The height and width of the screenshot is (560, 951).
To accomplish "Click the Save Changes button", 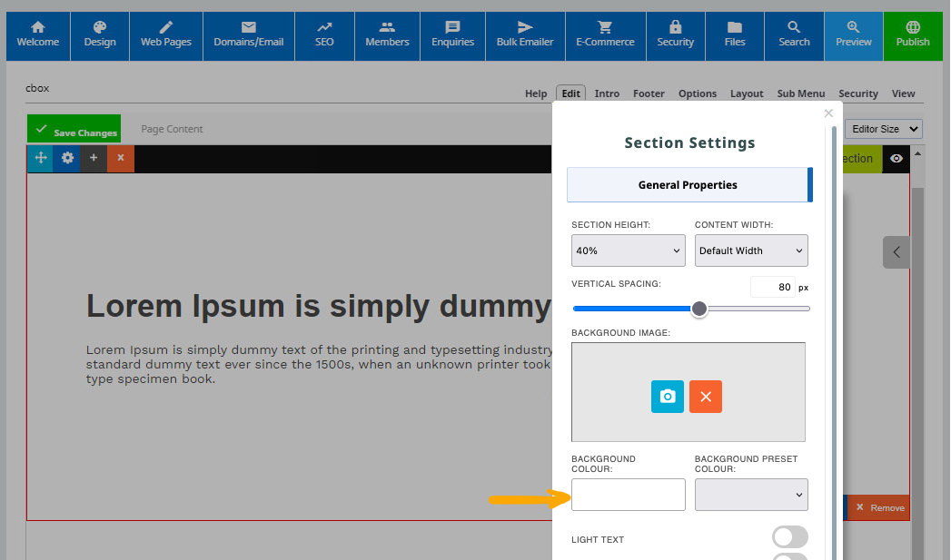I will (x=74, y=131).
